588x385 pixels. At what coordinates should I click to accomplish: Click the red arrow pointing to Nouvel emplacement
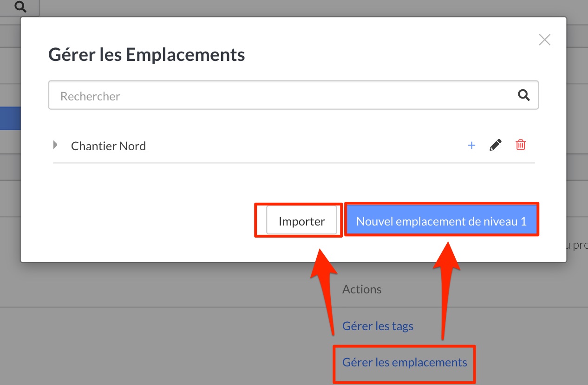click(x=445, y=288)
